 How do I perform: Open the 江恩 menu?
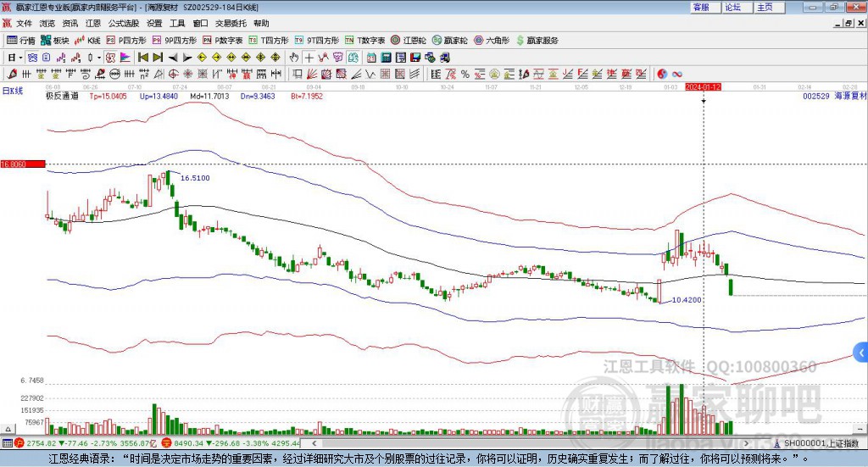(x=93, y=23)
